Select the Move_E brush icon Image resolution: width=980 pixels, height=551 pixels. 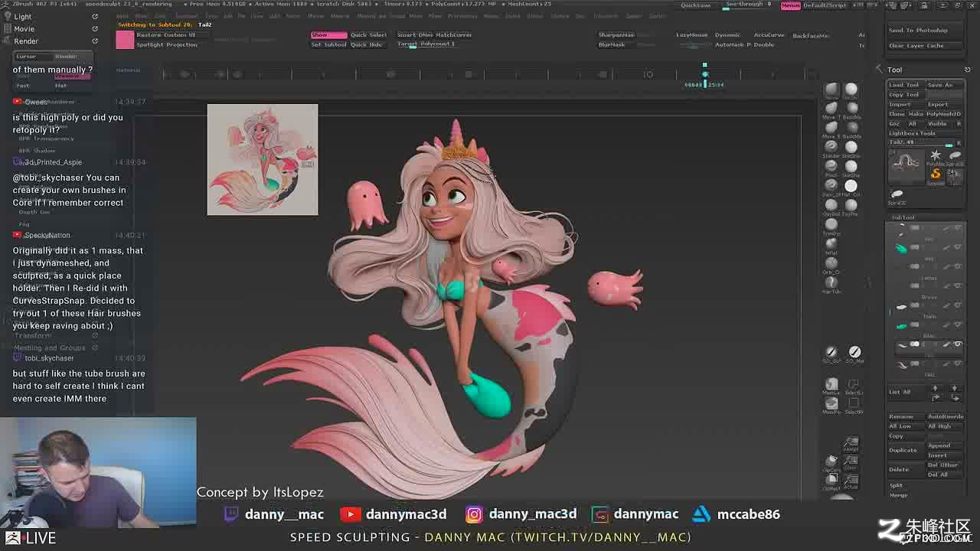pos(831,128)
